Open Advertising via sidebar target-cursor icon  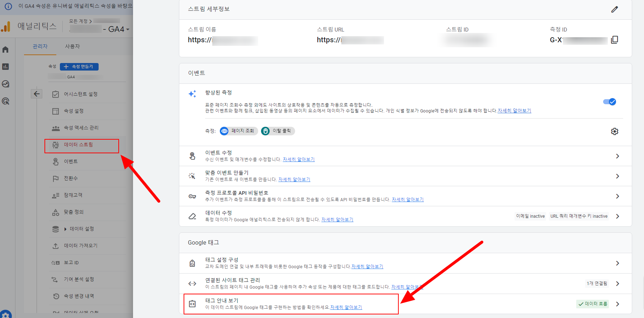pyautogui.click(x=5, y=101)
